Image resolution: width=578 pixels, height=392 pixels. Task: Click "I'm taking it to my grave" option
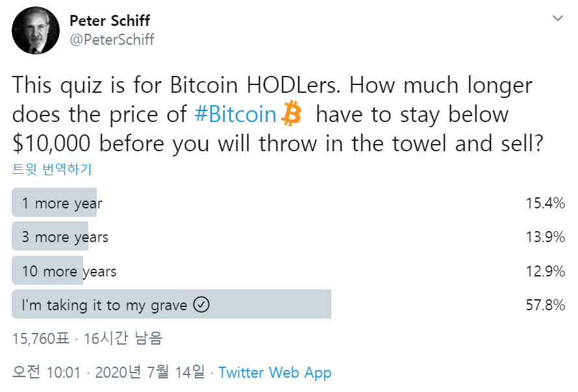tap(104, 305)
